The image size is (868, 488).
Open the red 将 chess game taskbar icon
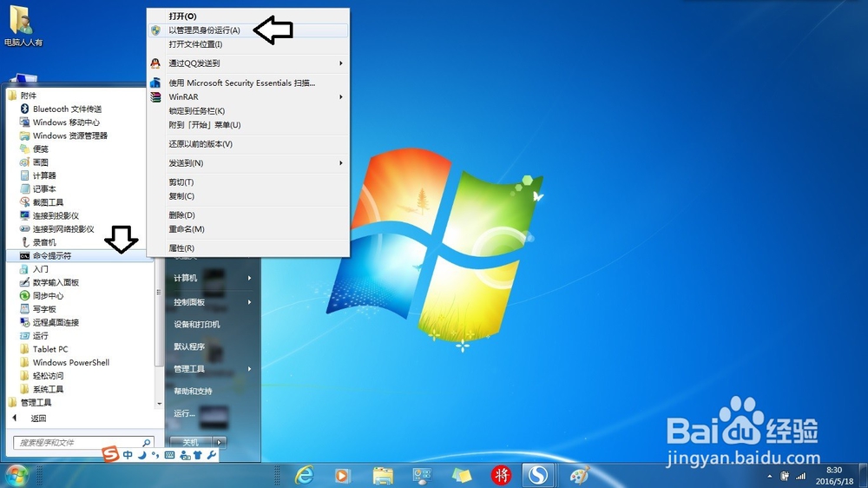(x=501, y=475)
